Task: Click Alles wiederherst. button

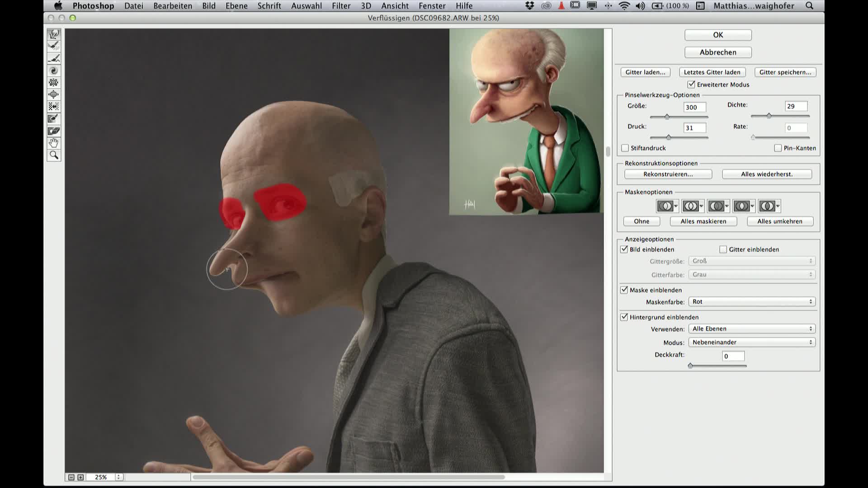Action: 767,174
